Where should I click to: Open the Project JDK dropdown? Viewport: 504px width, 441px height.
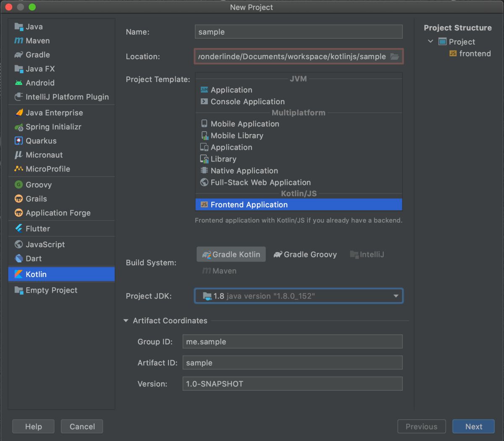pos(299,296)
